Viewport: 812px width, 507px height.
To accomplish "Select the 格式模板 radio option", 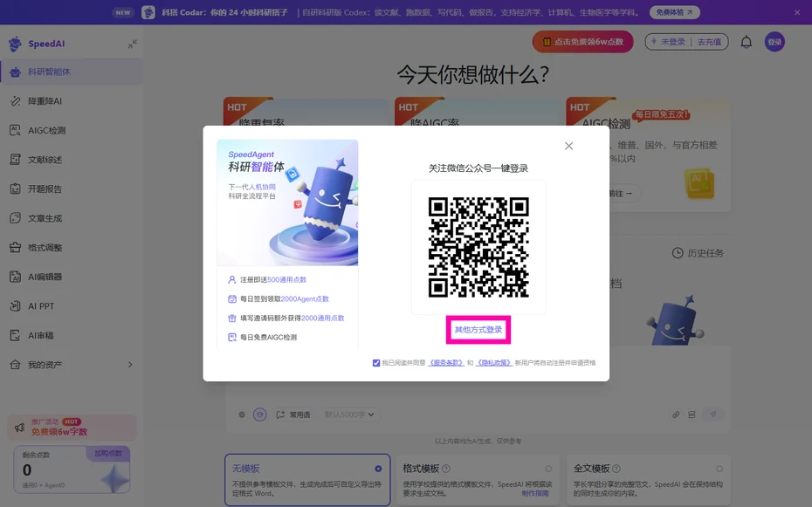I will 548,469.
